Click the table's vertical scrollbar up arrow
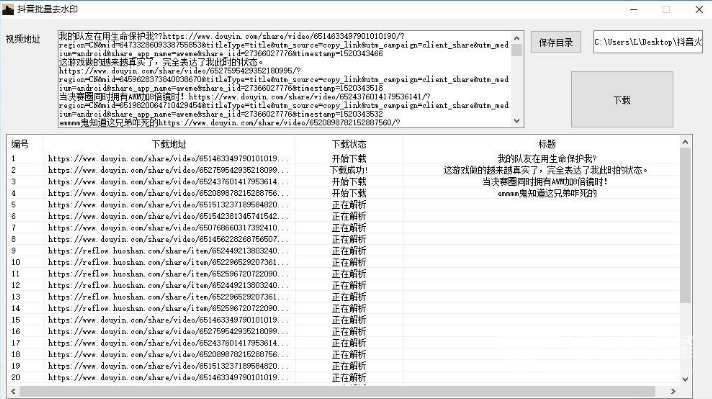The height and width of the screenshot is (399, 712). 685,142
